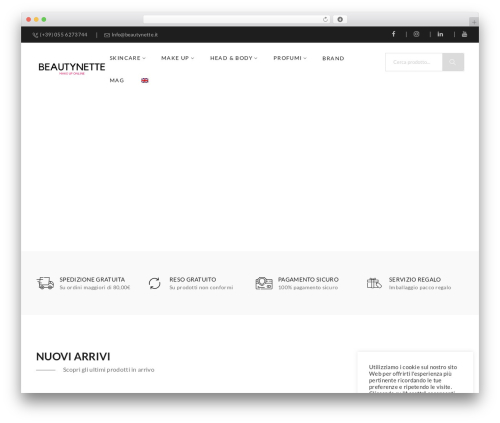Open the Instagram social icon
500x423 pixels.
click(x=416, y=34)
